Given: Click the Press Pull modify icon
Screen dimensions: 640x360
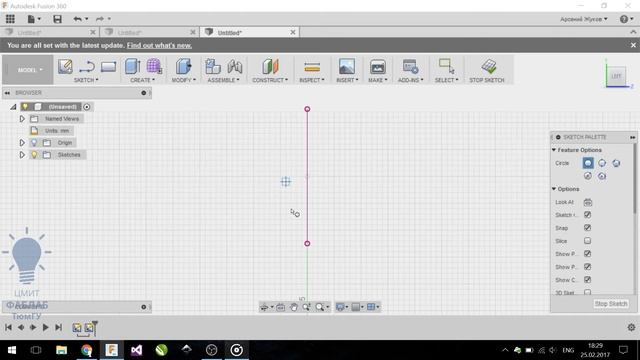Looking at the screenshot, I should pos(184,66).
